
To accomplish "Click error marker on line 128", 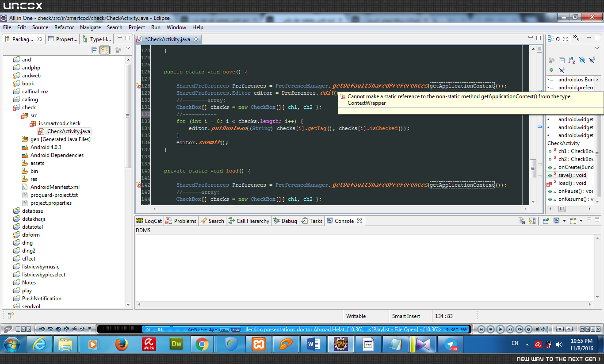I will tap(138, 86).
